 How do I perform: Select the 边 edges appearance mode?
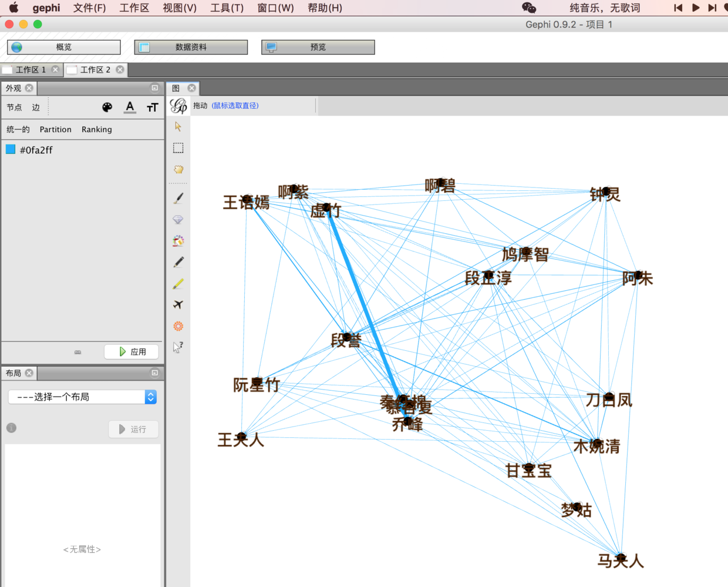(36, 107)
